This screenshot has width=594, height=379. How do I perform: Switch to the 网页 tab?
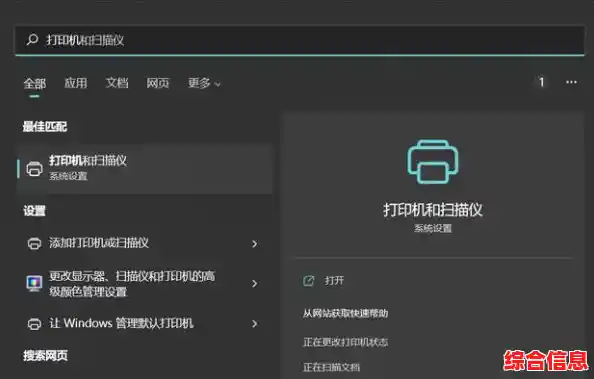158,83
